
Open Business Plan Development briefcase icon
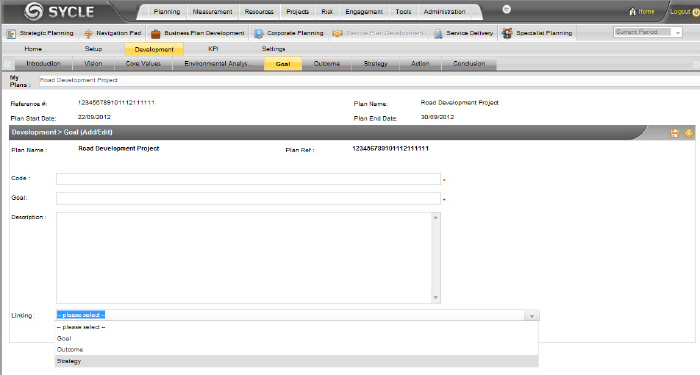pyautogui.click(x=155, y=33)
